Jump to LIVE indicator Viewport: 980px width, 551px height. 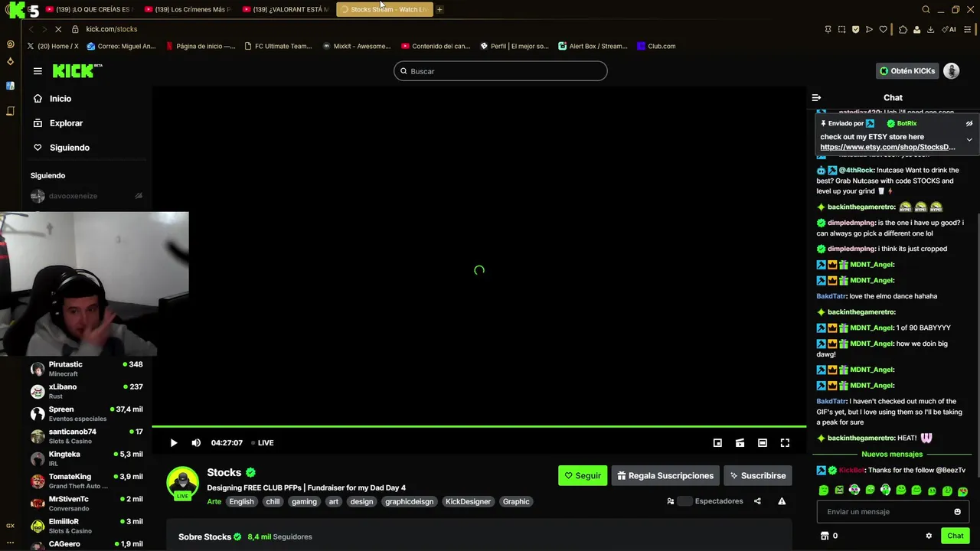click(263, 443)
